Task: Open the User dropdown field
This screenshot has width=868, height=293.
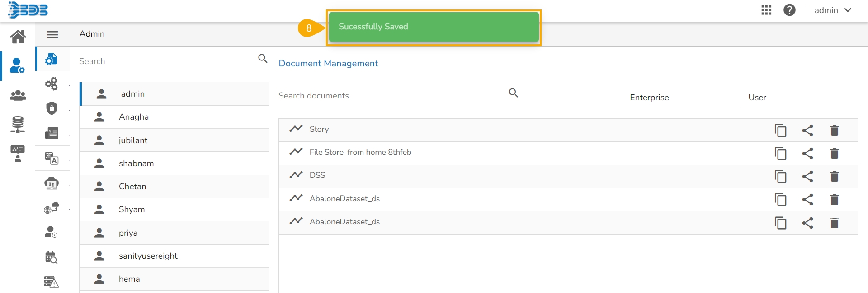Action: pyautogui.click(x=802, y=98)
